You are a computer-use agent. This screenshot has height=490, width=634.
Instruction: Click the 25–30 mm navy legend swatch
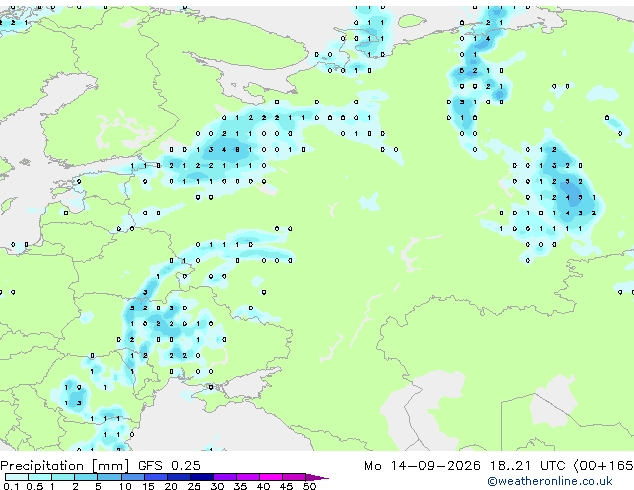[x=202, y=477]
